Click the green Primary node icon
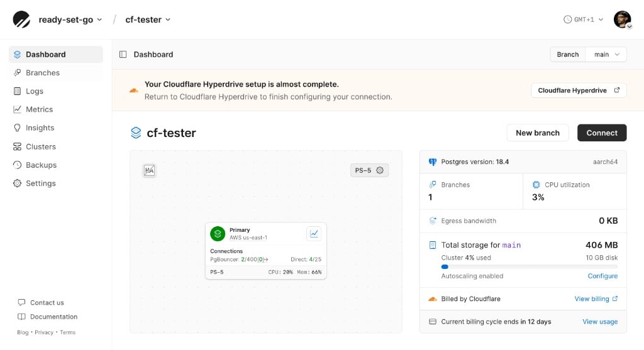 point(218,234)
